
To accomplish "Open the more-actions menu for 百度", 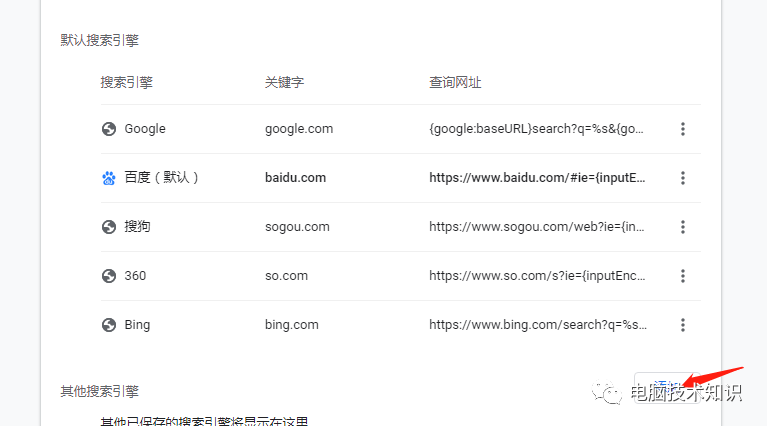I will (683, 178).
